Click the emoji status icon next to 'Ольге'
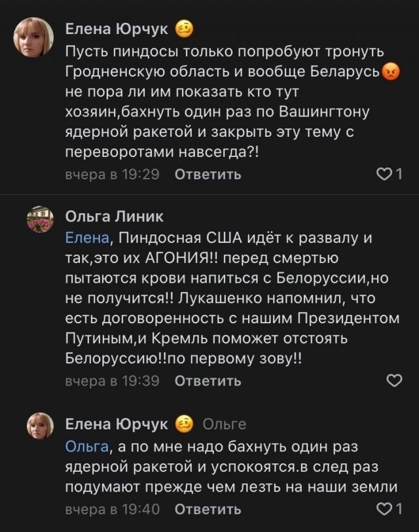 click(x=184, y=424)
